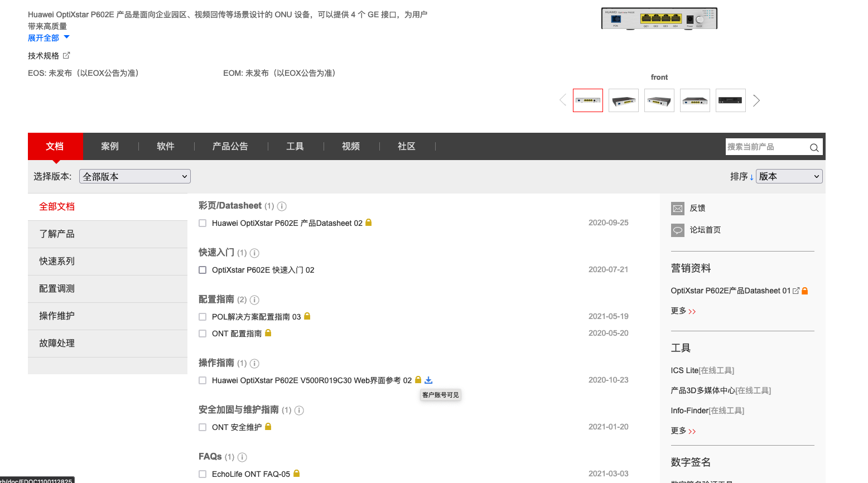Click orange lock icon in 营销资料 section
Screen dimensions: 868x483
[x=804, y=291]
